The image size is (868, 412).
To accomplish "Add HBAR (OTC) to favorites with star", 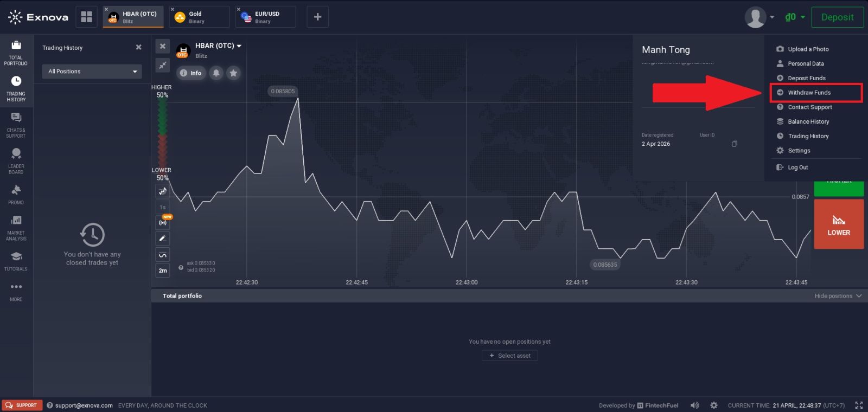I will (x=233, y=73).
